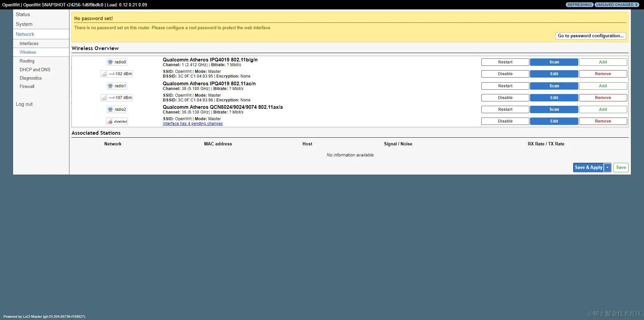This screenshot has width=644, height=320.
Task: Collapse the Network menu
Action: [25, 34]
